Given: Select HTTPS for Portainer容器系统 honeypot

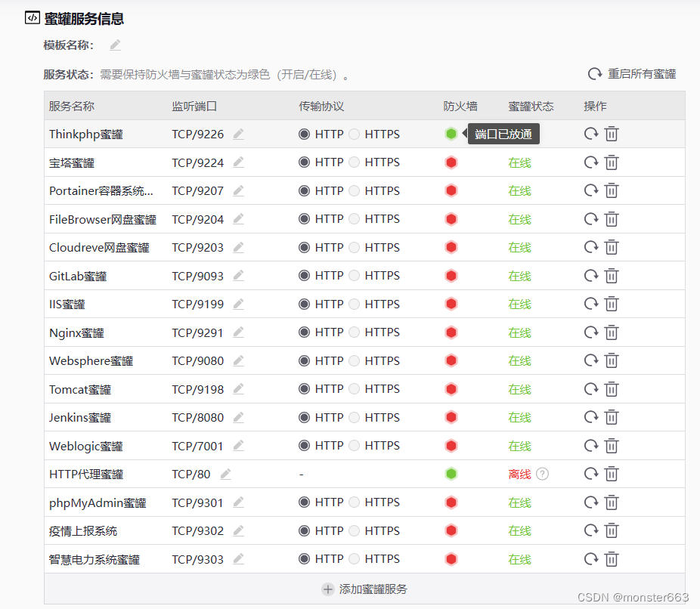Looking at the screenshot, I should pyautogui.click(x=354, y=191).
